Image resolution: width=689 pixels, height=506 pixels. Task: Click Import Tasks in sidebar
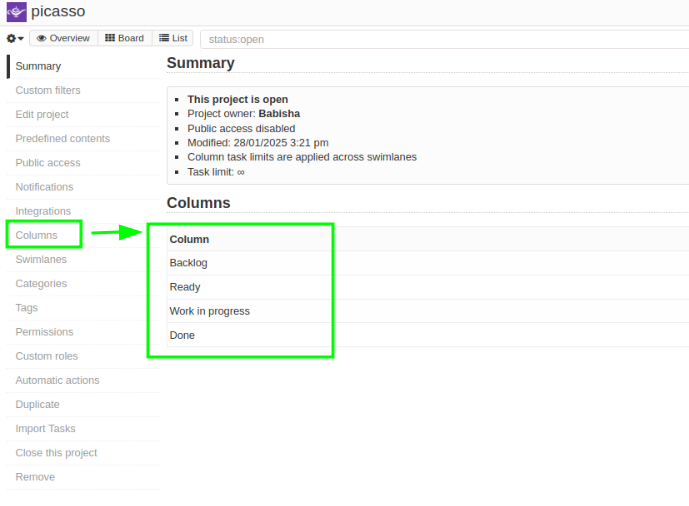[x=45, y=429]
